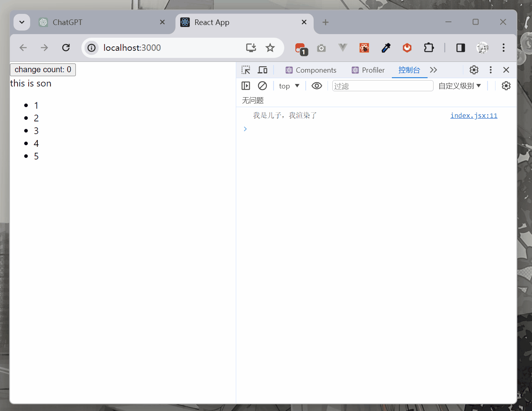Click the inspect element selector icon
Viewport: 532px width, 411px height.
[x=246, y=70]
